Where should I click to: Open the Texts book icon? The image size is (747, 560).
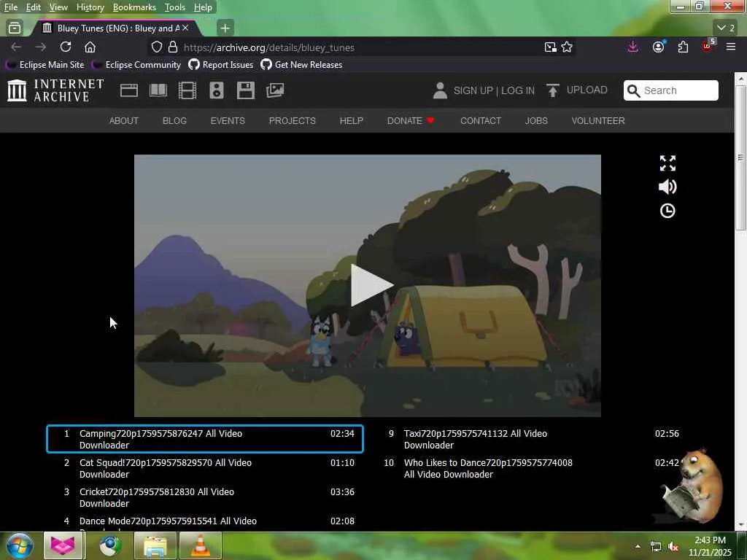pos(158,90)
